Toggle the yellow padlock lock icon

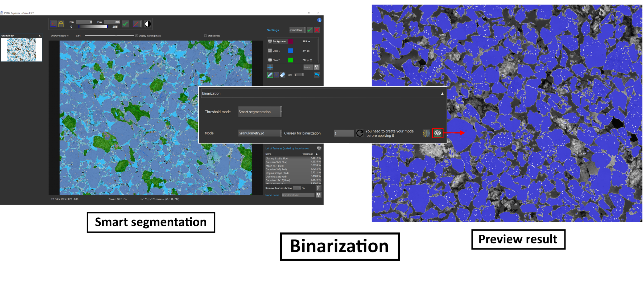[x=61, y=24]
